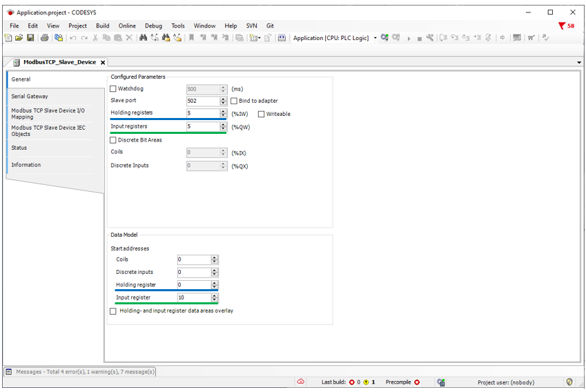586x392 pixels.
Task: Tick the Bind to adapter checkbox
Action: point(234,101)
